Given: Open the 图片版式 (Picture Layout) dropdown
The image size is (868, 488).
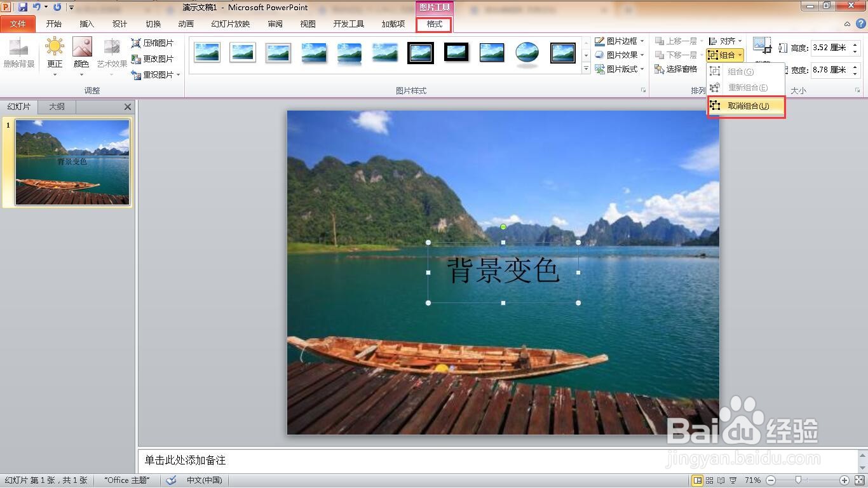Looking at the screenshot, I should click(620, 69).
